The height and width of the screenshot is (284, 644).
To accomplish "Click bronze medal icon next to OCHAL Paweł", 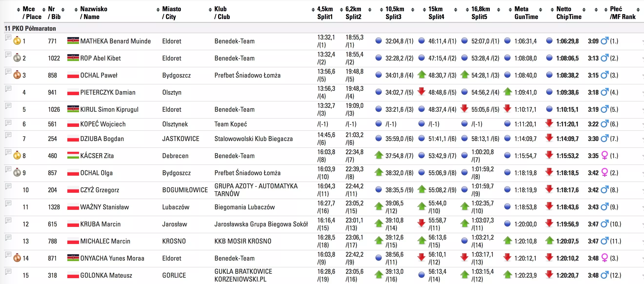I will click(x=17, y=75).
